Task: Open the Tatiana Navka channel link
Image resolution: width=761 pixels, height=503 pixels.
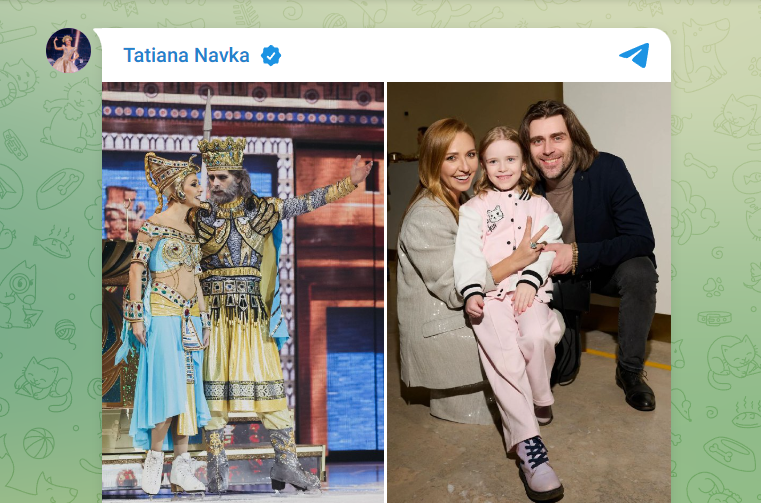Action: pyautogui.click(x=186, y=55)
